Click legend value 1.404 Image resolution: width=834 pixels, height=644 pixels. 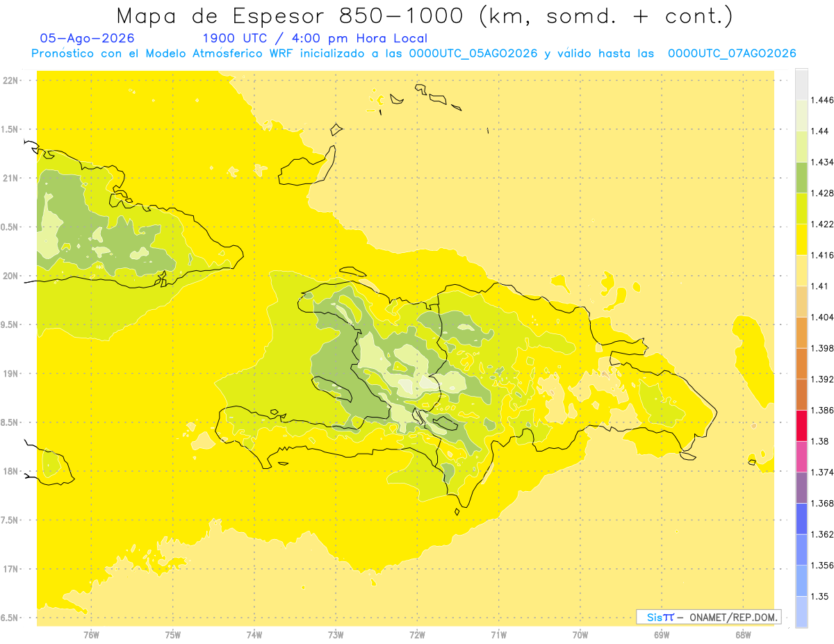(823, 317)
